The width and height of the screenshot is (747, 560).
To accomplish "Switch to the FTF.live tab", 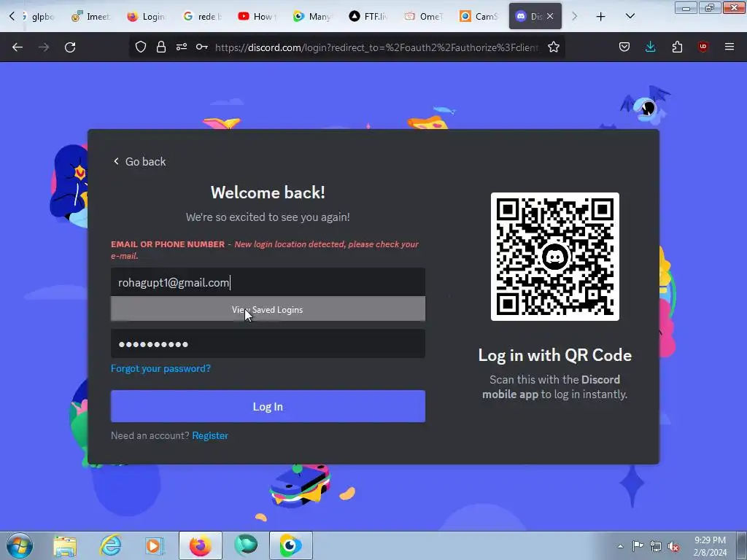I will (368, 17).
